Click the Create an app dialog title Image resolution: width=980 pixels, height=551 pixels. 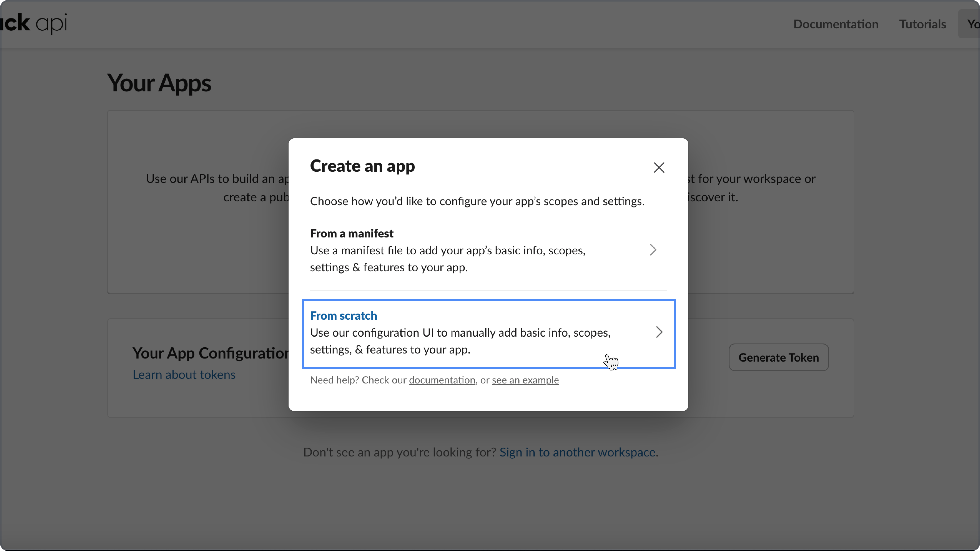(x=362, y=166)
